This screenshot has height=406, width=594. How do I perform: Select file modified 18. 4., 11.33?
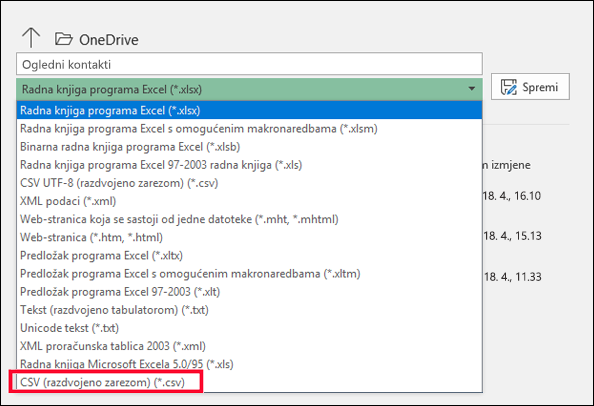click(513, 277)
